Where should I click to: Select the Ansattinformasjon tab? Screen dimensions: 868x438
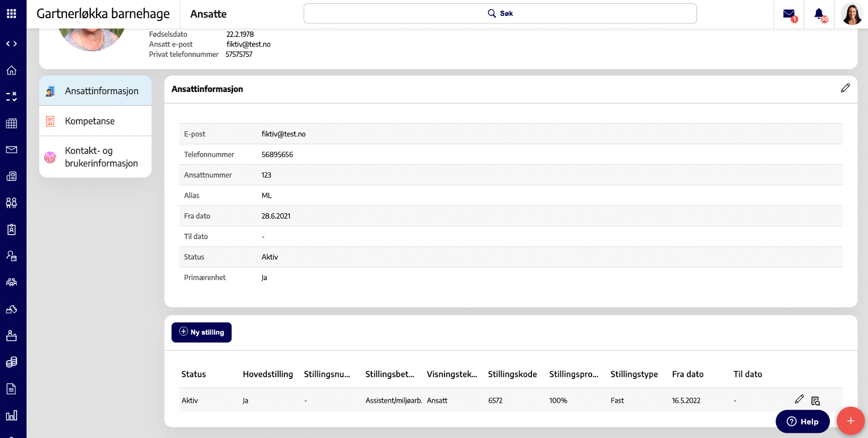(95, 91)
